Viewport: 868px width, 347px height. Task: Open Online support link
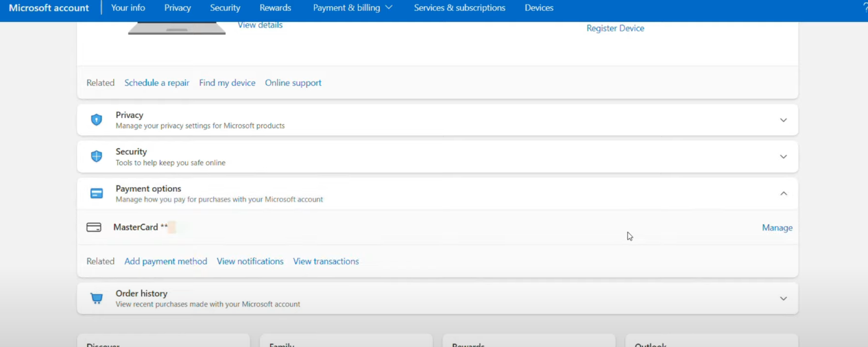coord(293,82)
